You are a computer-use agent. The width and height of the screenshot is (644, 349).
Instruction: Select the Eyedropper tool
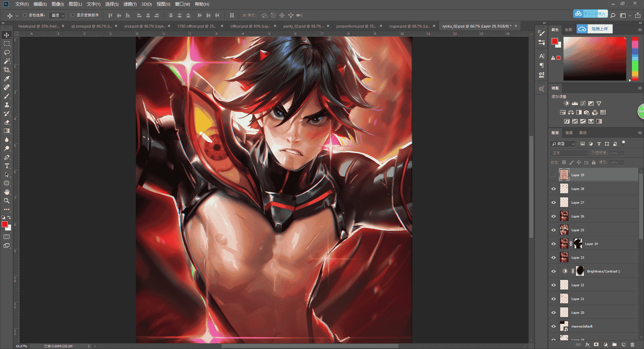coord(7,79)
